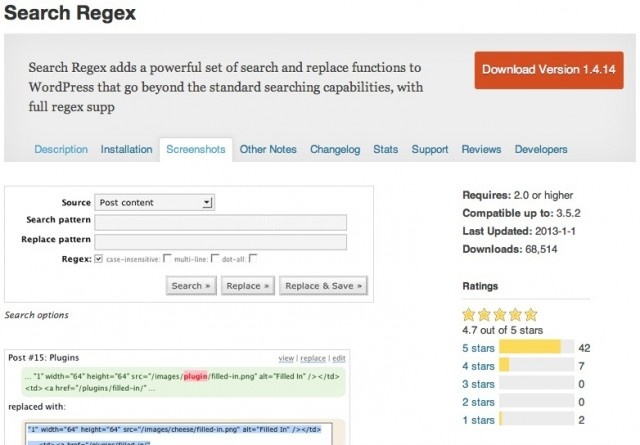
Task: Click the replace link for Post #15
Action: pos(313,358)
